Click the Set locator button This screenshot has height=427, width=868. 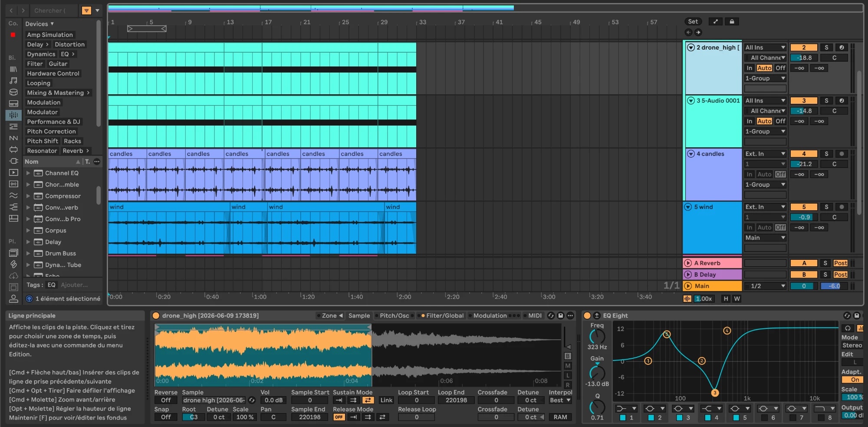(x=693, y=21)
